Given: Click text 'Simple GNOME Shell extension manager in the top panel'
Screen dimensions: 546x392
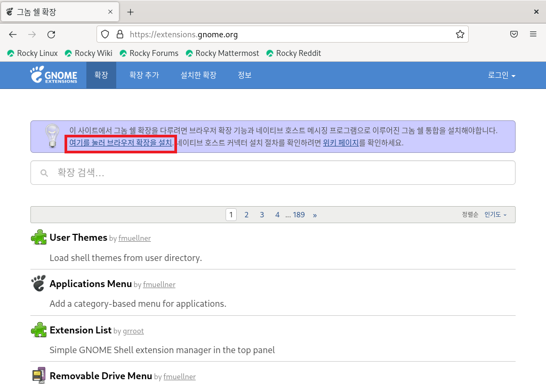Looking at the screenshot, I should (162, 350).
